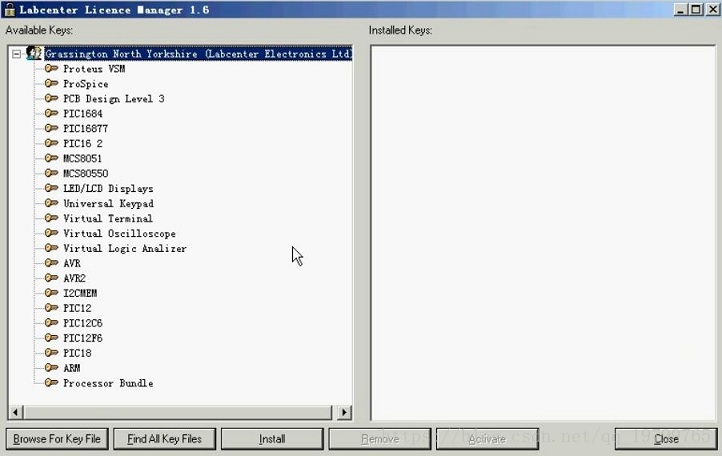Select the Universal Keypad entry
This screenshot has width=722, height=456.
(109, 204)
